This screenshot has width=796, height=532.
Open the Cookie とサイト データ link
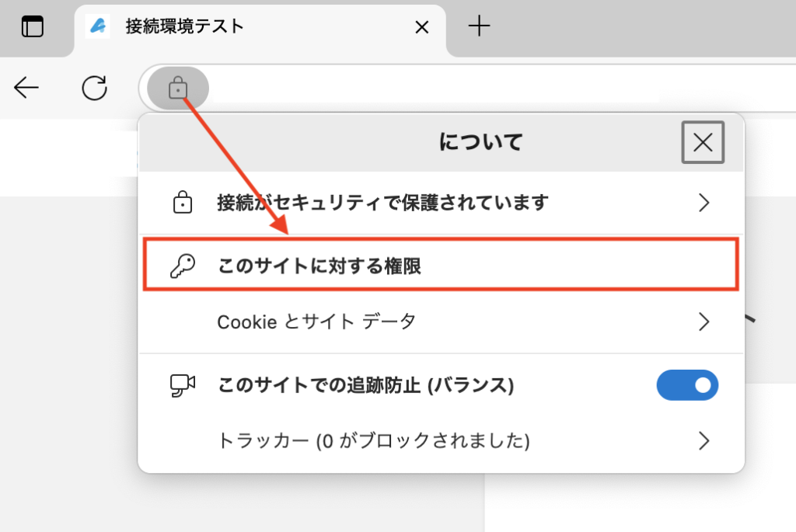click(x=316, y=322)
